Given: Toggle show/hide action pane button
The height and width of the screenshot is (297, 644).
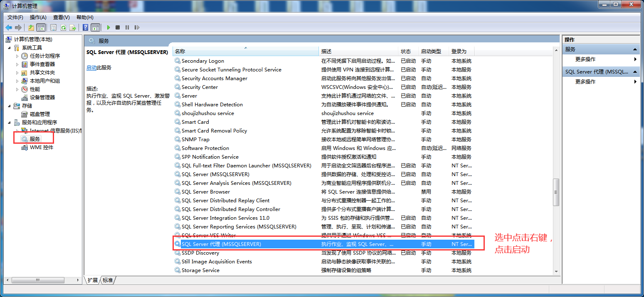Looking at the screenshot, I should point(96,27).
